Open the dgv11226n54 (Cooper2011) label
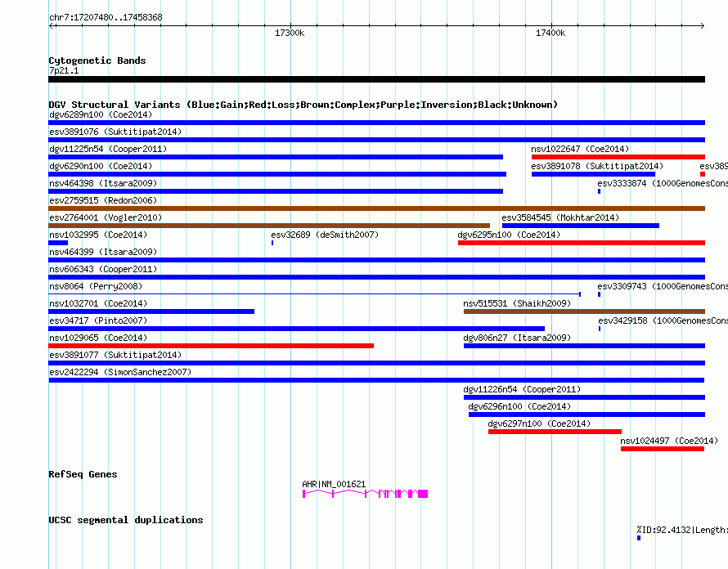Viewport: 728px width, 569px height. 523,389
